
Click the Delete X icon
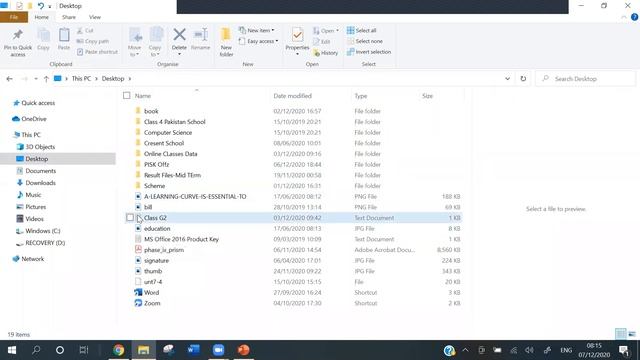[179, 35]
